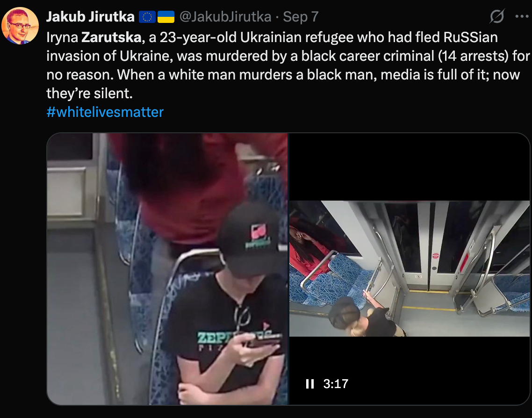Screen dimensions: 532x418
Task: Open the three-dot more options menu
Action: (x=522, y=16)
